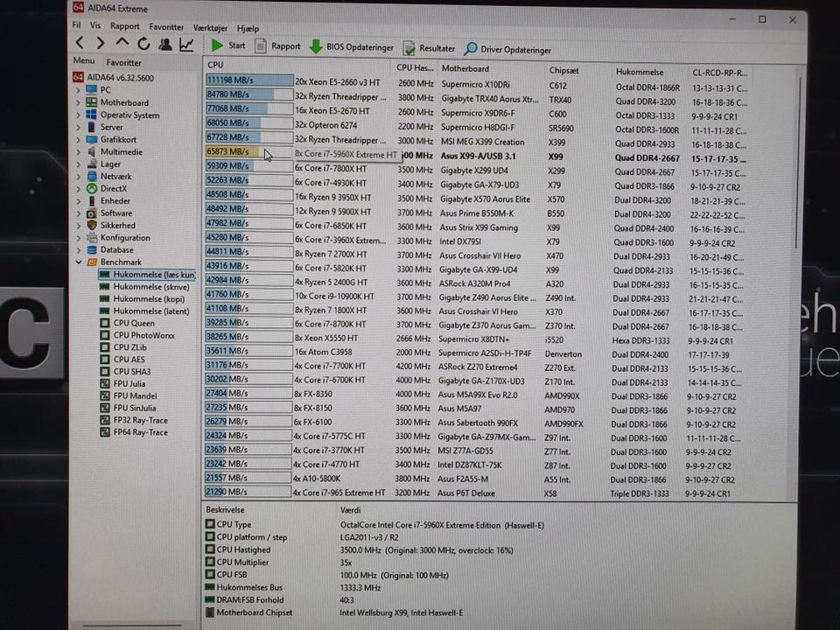Open Driver Opdateringer in toolbar
This screenshot has width=840, height=630.
tap(507, 49)
